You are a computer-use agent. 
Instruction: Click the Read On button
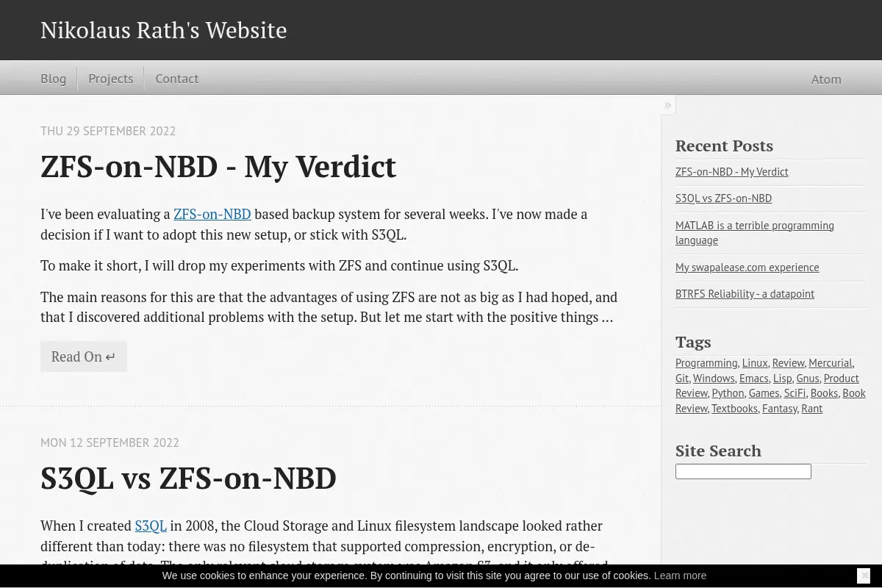[84, 356]
